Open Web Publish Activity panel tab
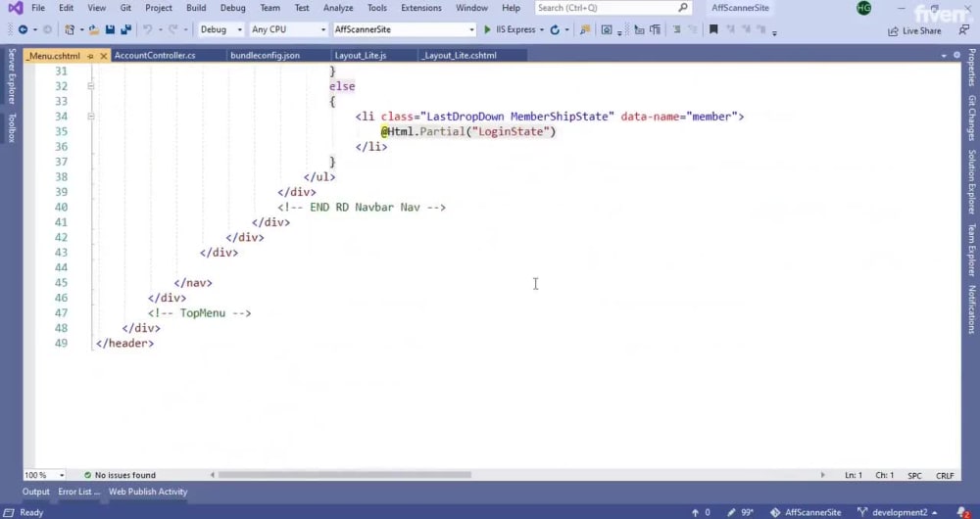 coord(148,492)
